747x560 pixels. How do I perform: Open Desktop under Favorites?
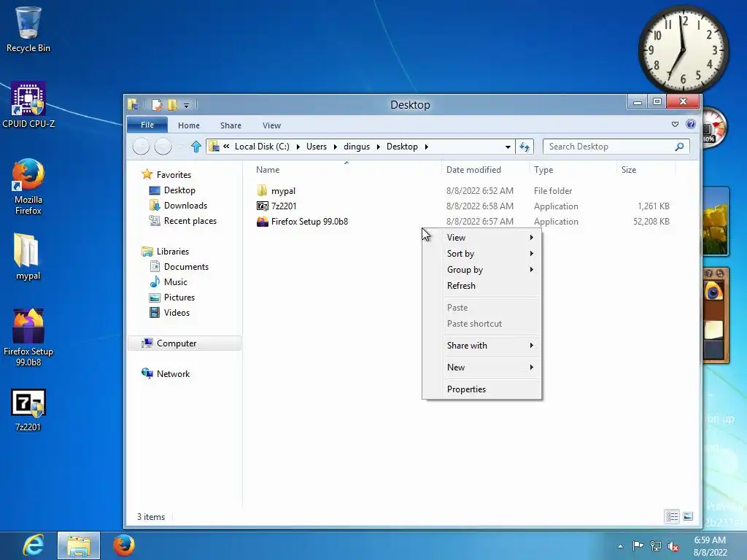point(179,190)
